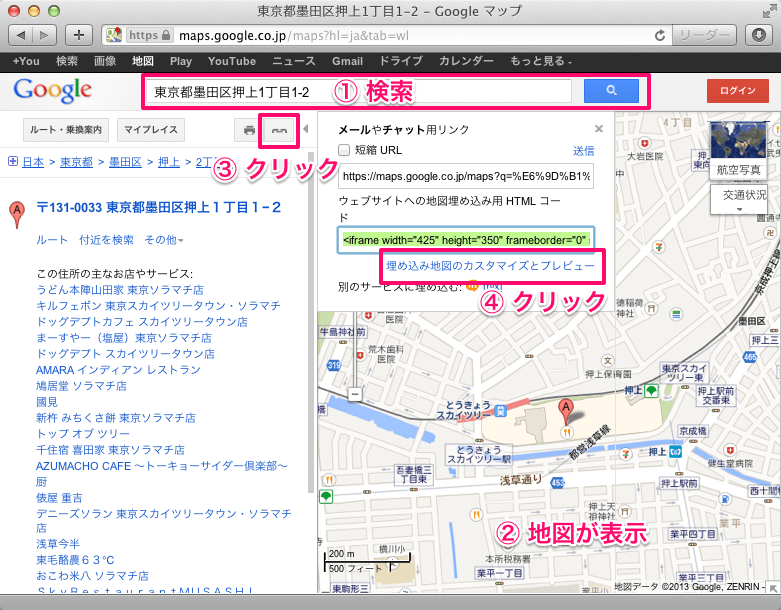Click Play in the Google bar
Image resolution: width=781 pixels, height=610 pixels.
[181, 61]
